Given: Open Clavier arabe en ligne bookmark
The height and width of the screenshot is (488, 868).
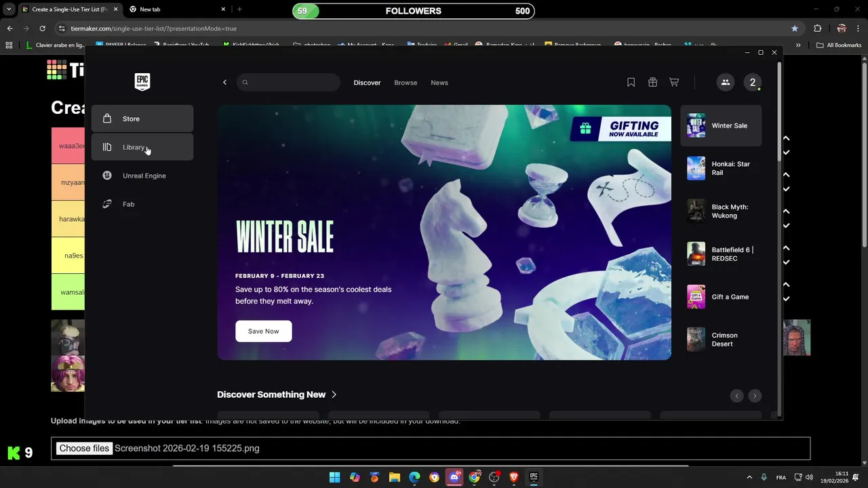Looking at the screenshot, I should 56,45.
